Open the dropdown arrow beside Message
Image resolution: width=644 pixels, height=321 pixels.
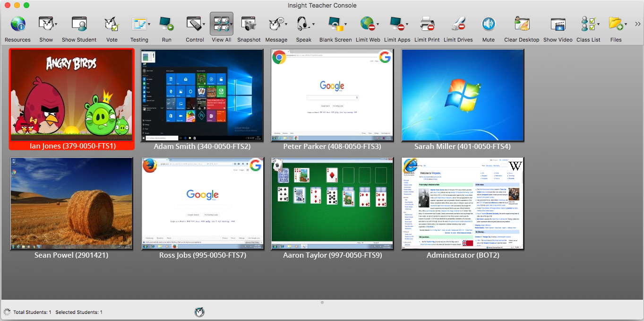(286, 24)
